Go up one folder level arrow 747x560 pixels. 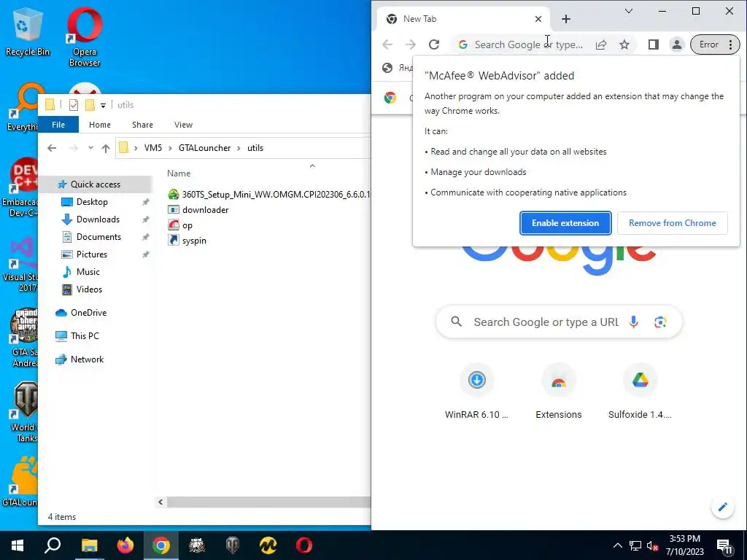pyautogui.click(x=106, y=148)
